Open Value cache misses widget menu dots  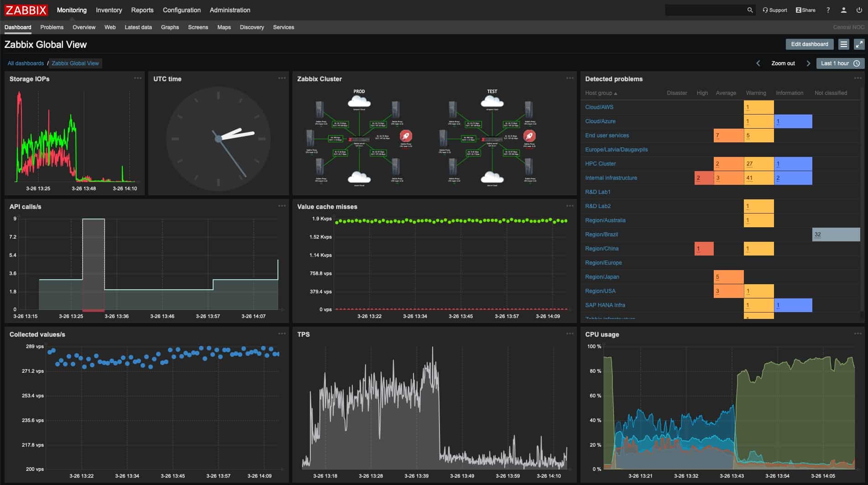570,206
